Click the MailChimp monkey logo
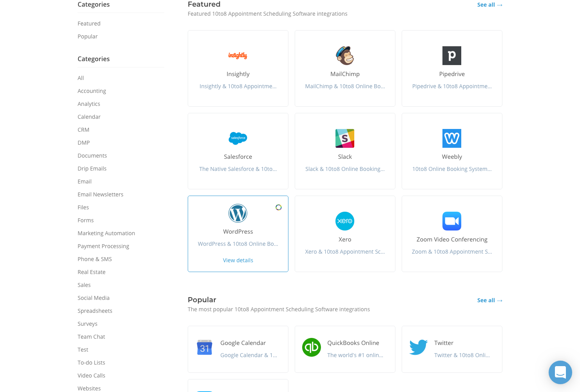Screen dimensions: 580x392 click(x=345, y=56)
